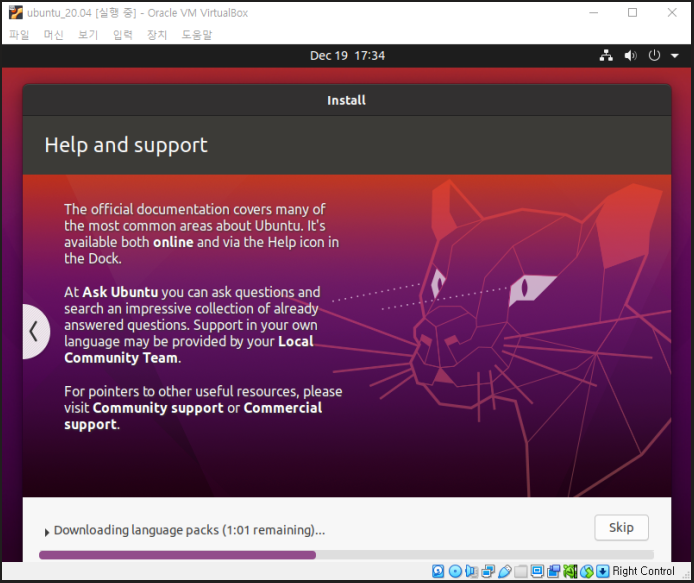Click the mouse integration indicator icon
The image size is (694, 583).
(x=586, y=571)
